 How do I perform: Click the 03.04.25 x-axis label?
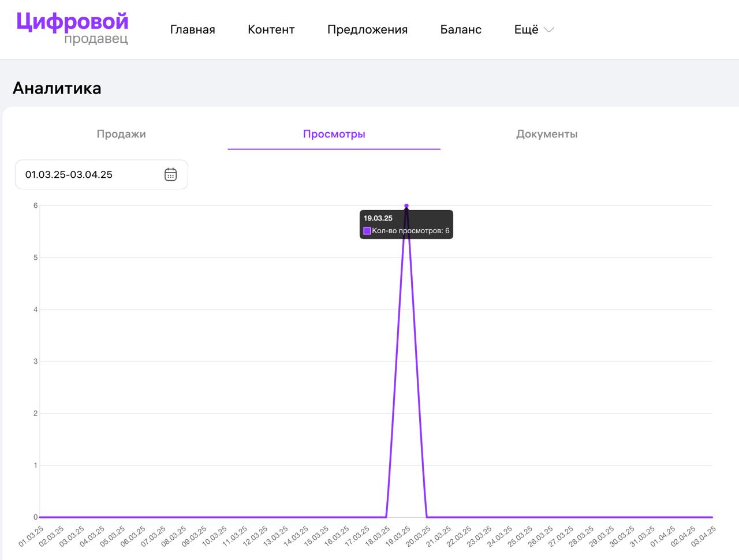(x=703, y=536)
